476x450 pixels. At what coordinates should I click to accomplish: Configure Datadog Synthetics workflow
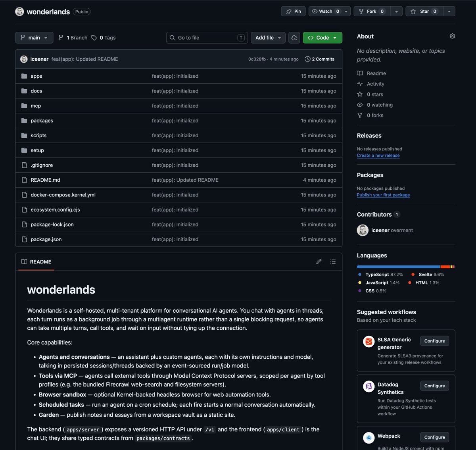[434, 386]
